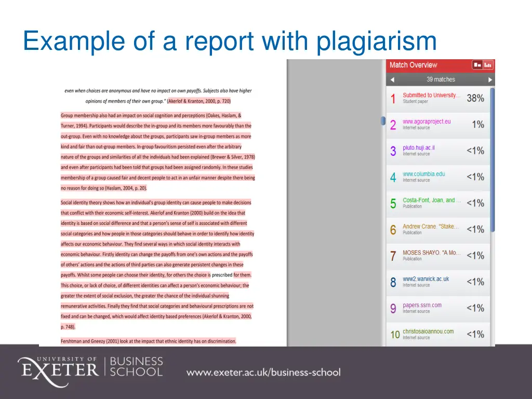Click the red number 1 match marker
This screenshot has width=532, height=399.
(x=393, y=99)
